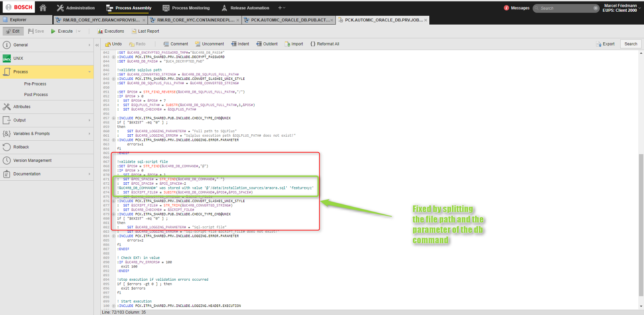Open Executions list

point(111,31)
